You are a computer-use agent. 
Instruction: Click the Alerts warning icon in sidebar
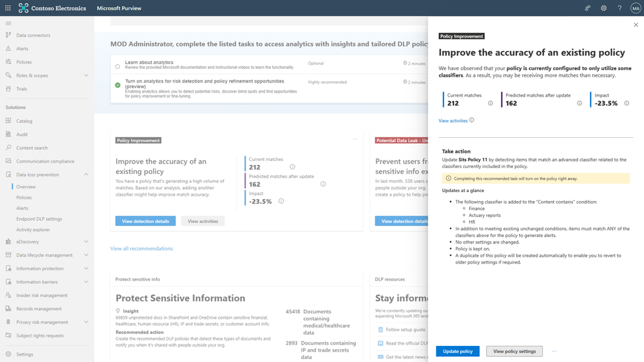pos(8,48)
